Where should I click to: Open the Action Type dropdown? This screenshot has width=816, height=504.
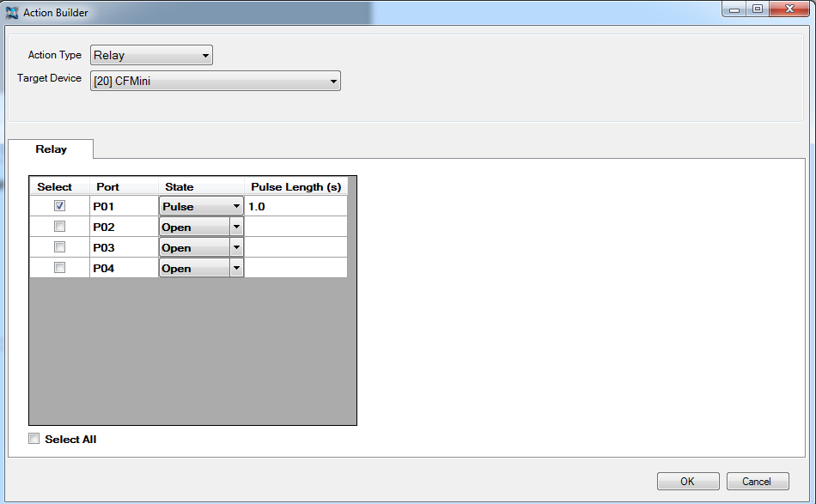pos(152,56)
